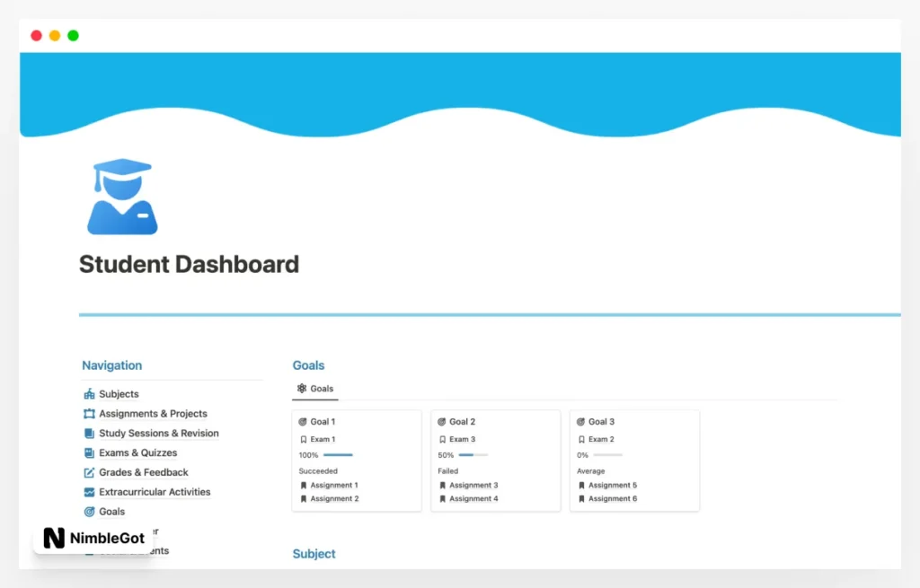
Task: Click the bookmark icon beside Exam 1
Action: [304, 439]
